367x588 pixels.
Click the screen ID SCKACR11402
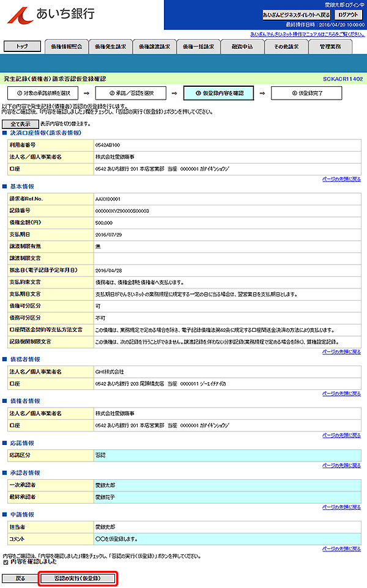click(343, 79)
